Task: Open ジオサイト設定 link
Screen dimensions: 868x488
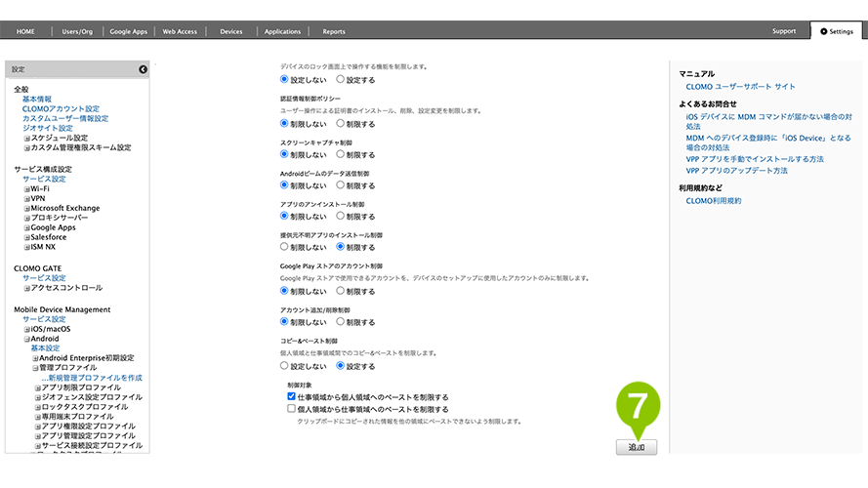Action: coord(48,128)
